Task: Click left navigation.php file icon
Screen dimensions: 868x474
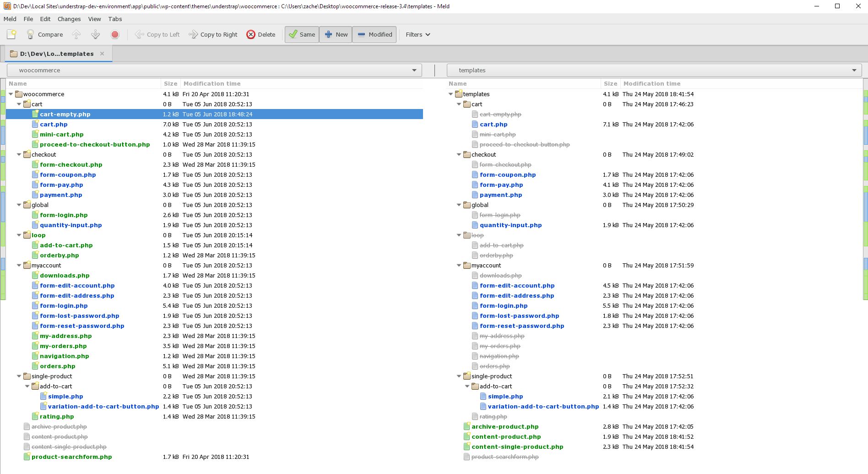Action: 35,356
